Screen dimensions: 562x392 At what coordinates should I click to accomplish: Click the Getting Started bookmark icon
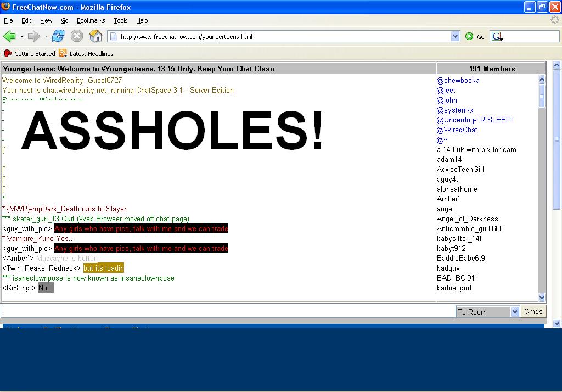coord(7,53)
